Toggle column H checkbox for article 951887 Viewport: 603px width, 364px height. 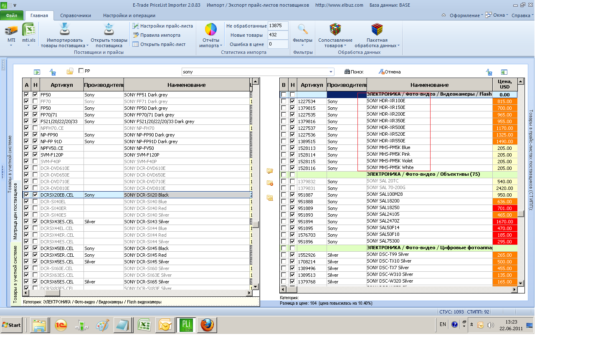coord(292,195)
